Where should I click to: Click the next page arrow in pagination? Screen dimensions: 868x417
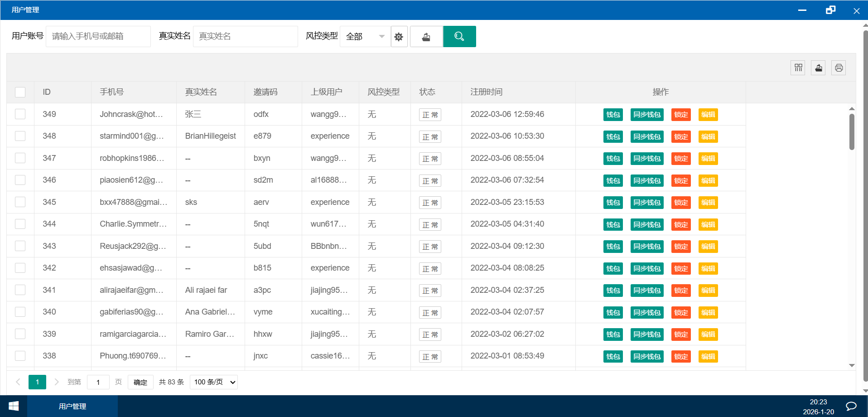(57, 382)
